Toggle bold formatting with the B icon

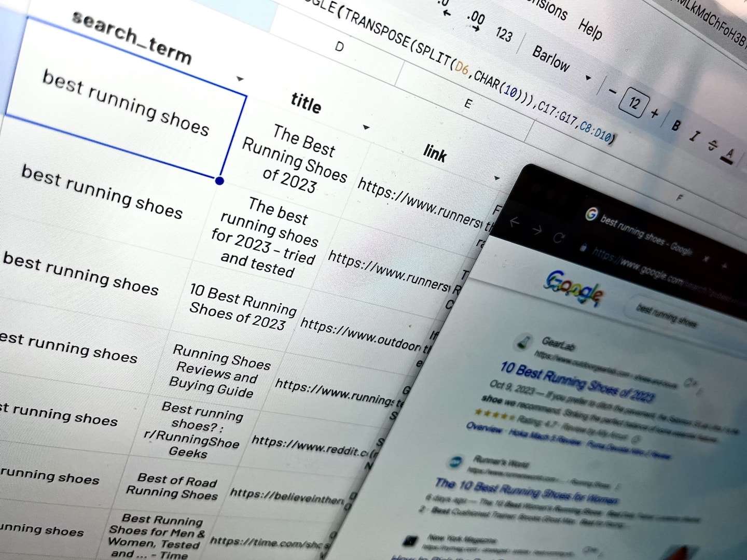(x=675, y=125)
